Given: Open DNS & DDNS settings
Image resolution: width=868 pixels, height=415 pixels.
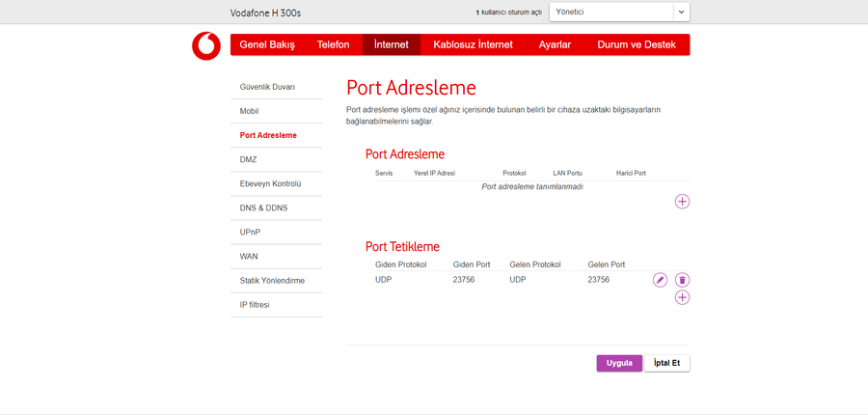Looking at the screenshot, I should pyautogui.click(x=263, y=207).
